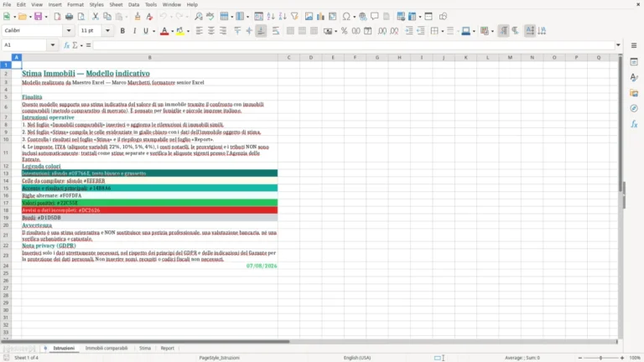The image size is (644, 362).
Task: Open the sidebar Navigator compass icon
Action: point(634,108)
